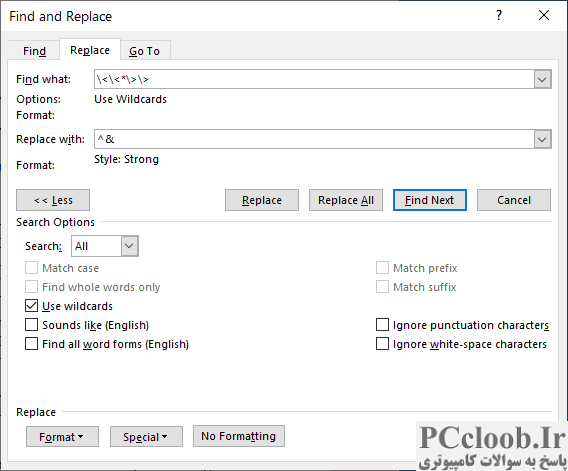Image resolution: width=568 pixels, height=471 pixels.
Task: Open the Special characters menu button
Action: tap(146, 437)
